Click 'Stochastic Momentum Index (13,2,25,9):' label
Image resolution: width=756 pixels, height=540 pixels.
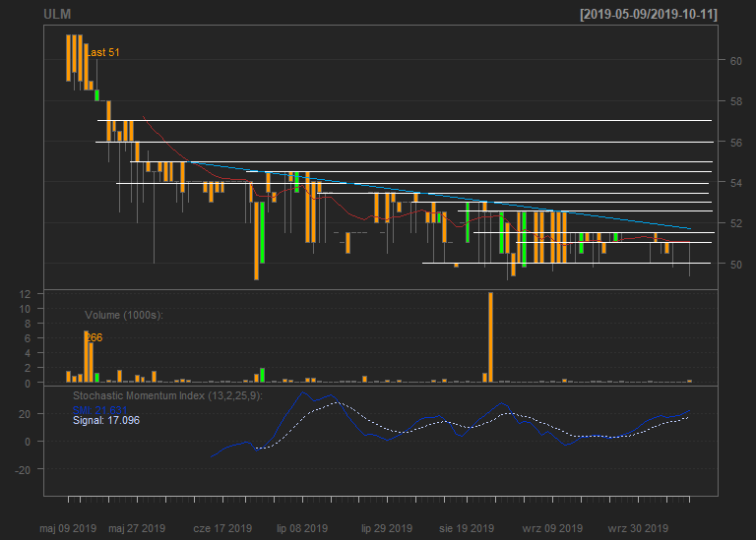click(167, 396)
